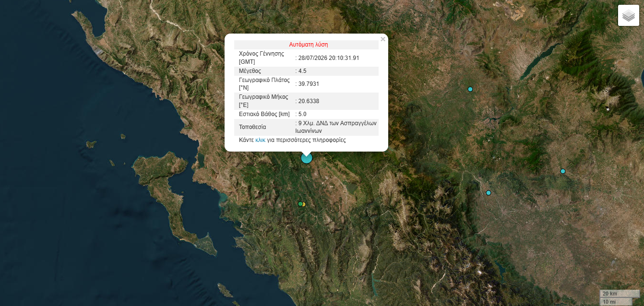Select the green earthquake marker

300,204
